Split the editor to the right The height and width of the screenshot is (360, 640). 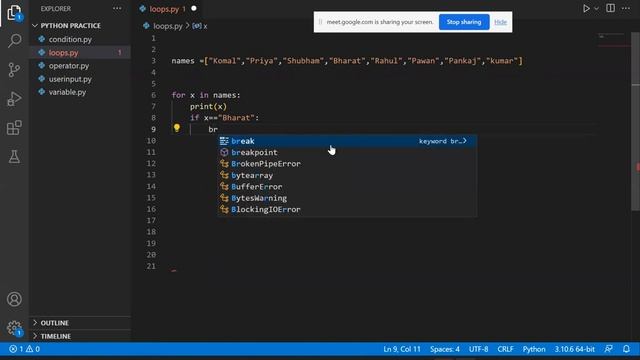(610, 8)
